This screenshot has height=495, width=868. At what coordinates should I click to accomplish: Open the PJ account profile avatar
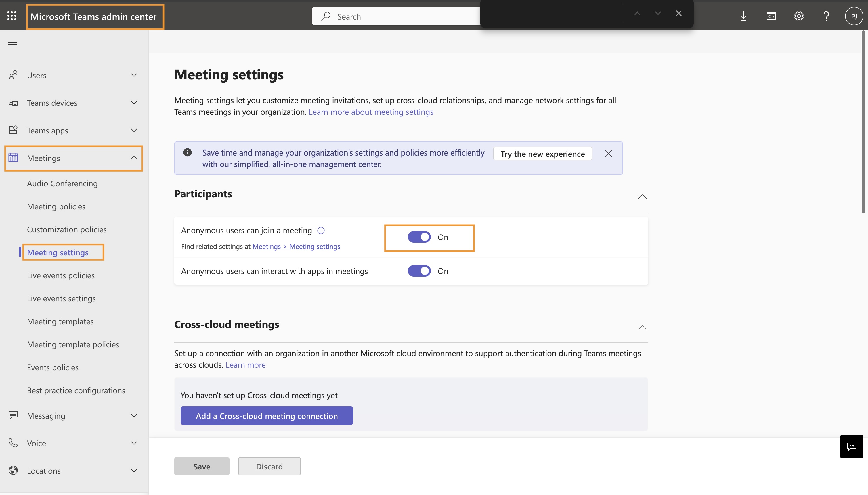click(854, 16)
